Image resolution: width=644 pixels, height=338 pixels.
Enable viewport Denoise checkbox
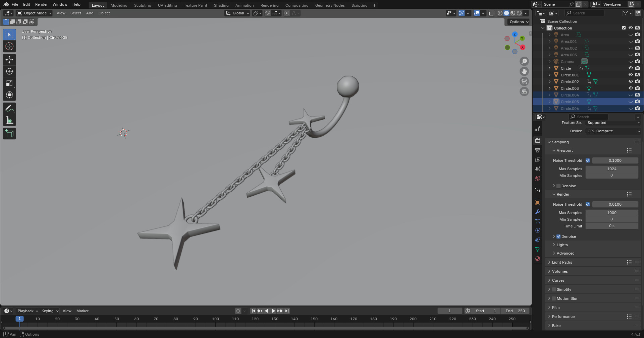tap(558, 186)
